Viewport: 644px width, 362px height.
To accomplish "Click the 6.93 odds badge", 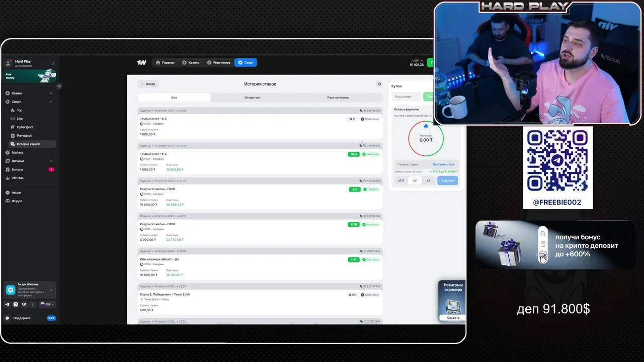I will pyautogui.click(x=352, y=295).
